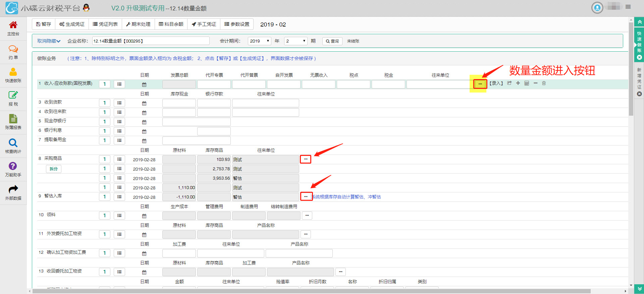Click the user avatar icon at top right
The width and height of the screenshot is (644, 294).
pyautogui.click(x=597, y=7)
